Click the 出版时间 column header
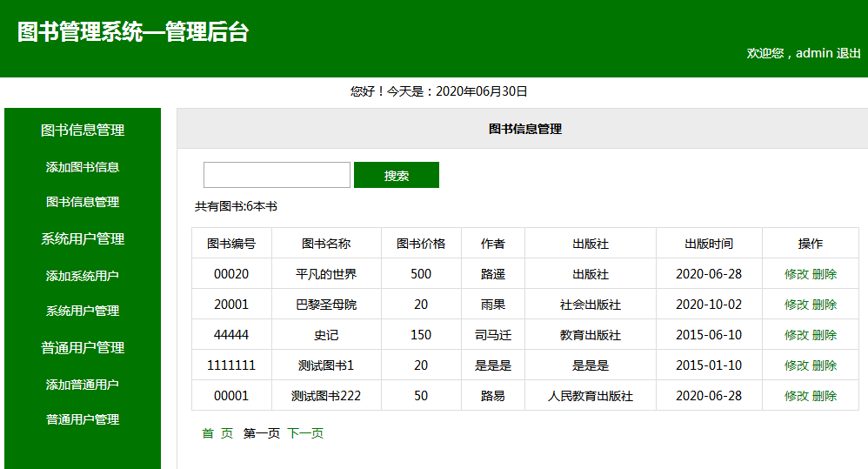868x469 pixels. click(709, 244)
